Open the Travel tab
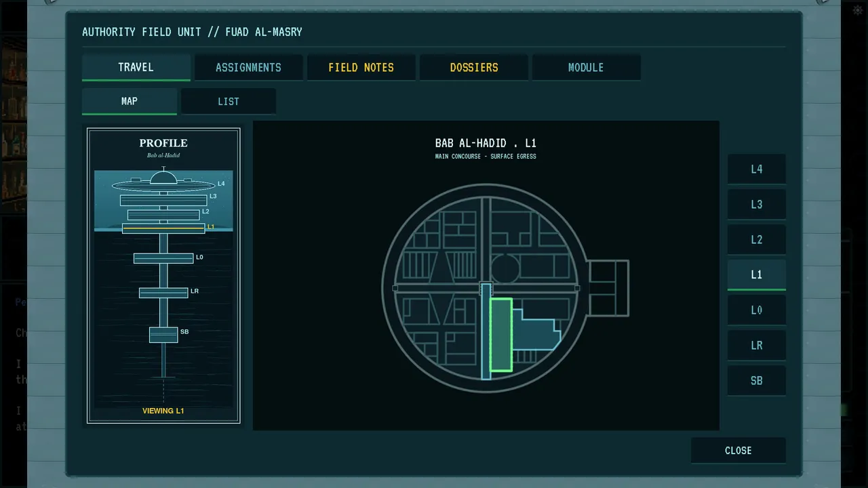The image size is (868, 488). pos(136,67)
